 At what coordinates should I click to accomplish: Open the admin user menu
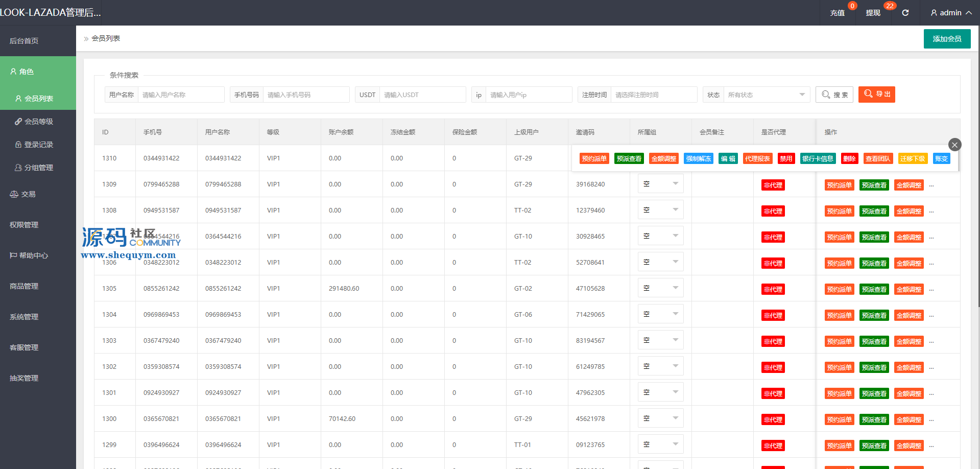(x=951, y=13)
